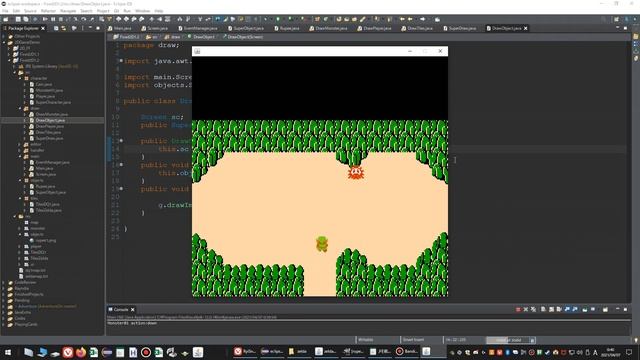The width and height of the screenshot is (640, 360).
Task: Expand the folded import block at line 3
Action: 121,60
